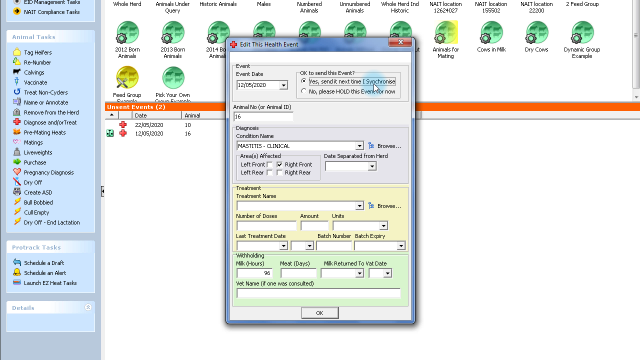Viewport: 640px width, 360px height.
Task: Tick the Left Front area checkbox
Action: coord(269,164)
